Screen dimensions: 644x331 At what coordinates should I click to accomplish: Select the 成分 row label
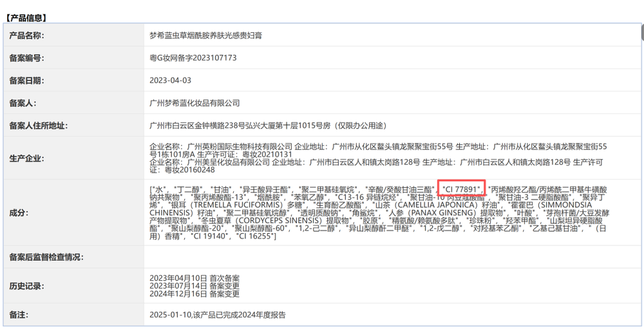coord(18,213)
